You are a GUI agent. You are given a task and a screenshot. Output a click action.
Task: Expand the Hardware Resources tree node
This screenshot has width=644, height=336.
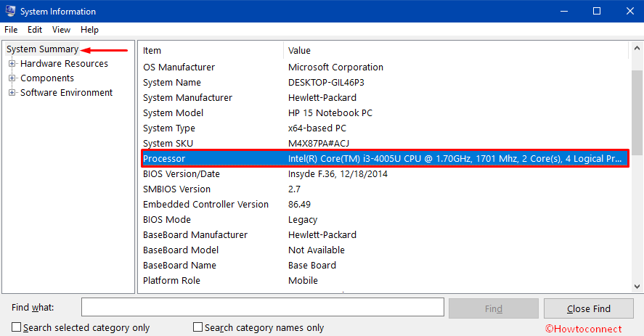pyautogui.click(x=12, y=64)
